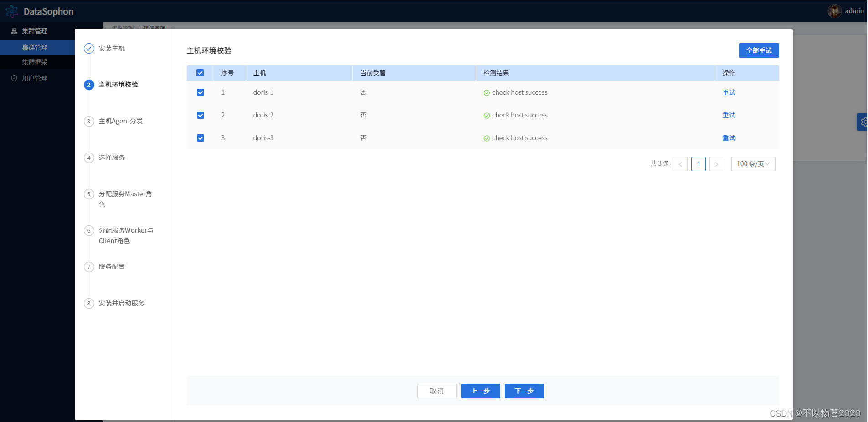The height and width of the screenshot is (422, 868).
Task: Open the gear settings panel on right edge
Action: [863, 122]
